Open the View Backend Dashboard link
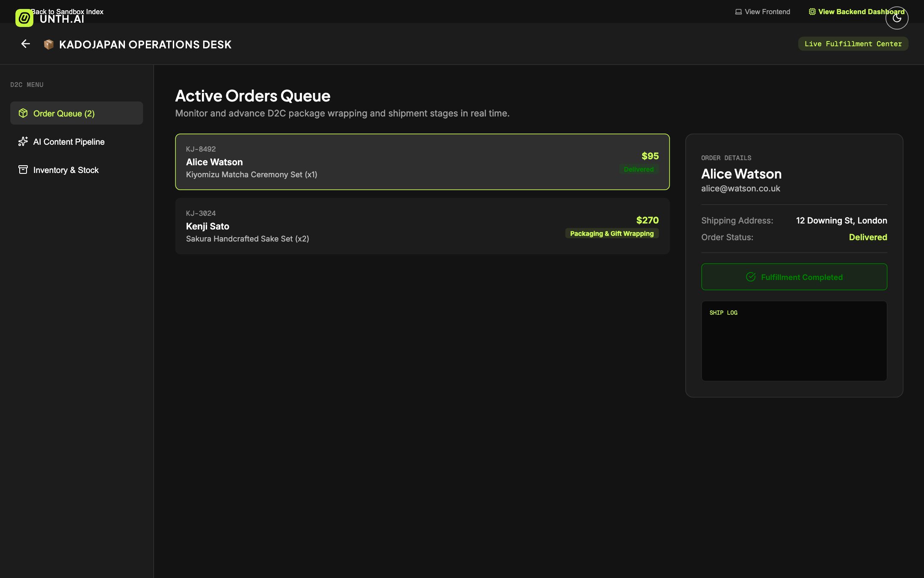Viewport: 924px width, 578px height. 856,12
